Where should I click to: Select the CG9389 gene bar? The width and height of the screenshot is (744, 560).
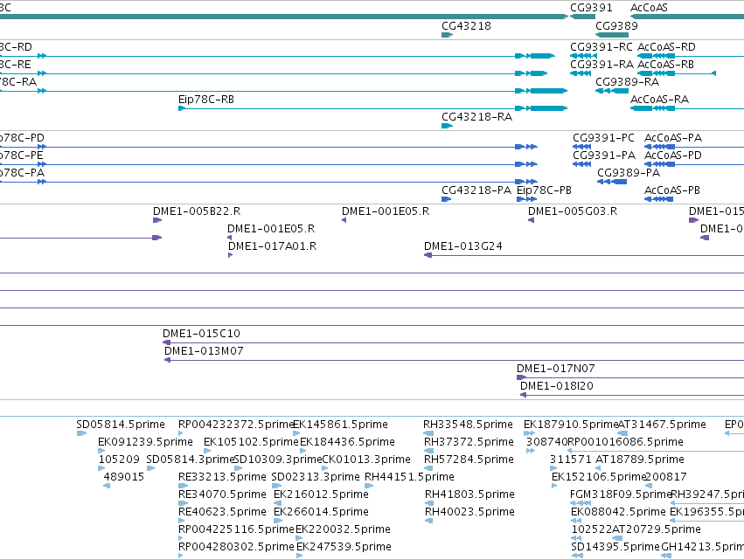pos(612,35)
